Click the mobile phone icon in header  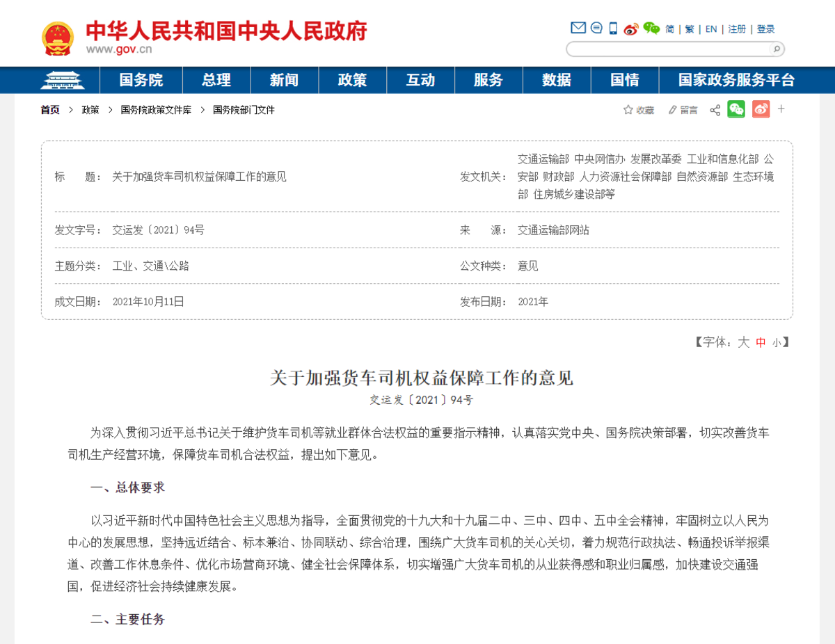click(613, 28)
